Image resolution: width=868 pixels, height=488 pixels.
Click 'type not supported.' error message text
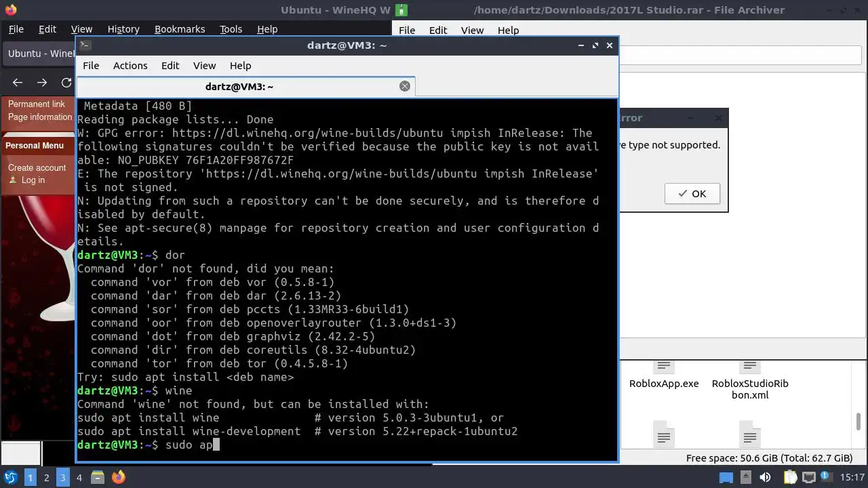point(674,145)
